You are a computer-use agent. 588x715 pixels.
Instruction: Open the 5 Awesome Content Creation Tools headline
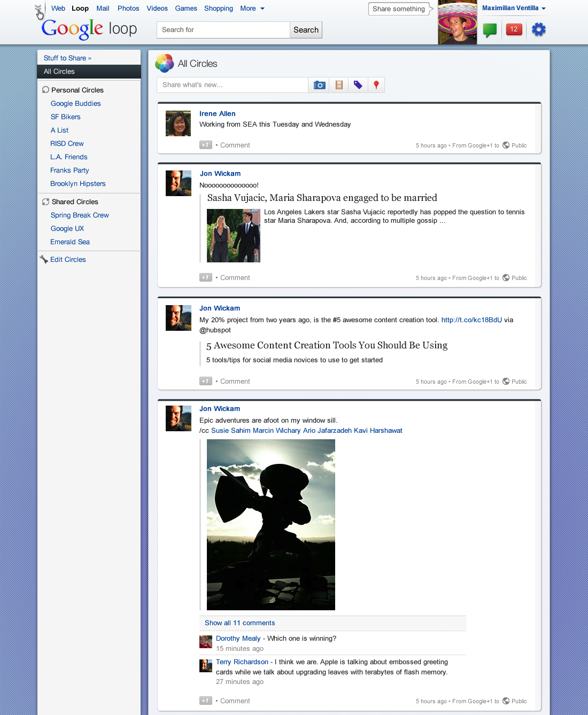(327, 345)
